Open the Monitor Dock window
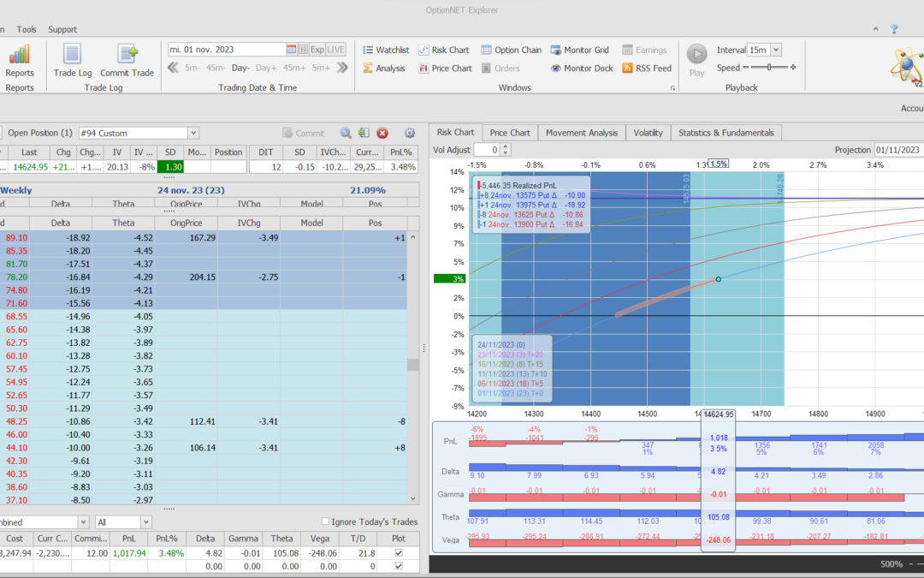 [582, 69]
